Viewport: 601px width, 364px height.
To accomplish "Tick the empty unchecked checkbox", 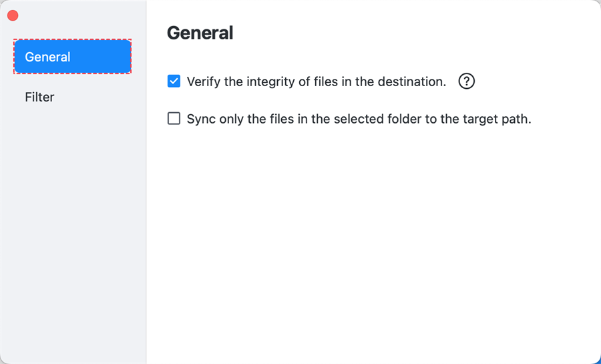I will [174, 119].
